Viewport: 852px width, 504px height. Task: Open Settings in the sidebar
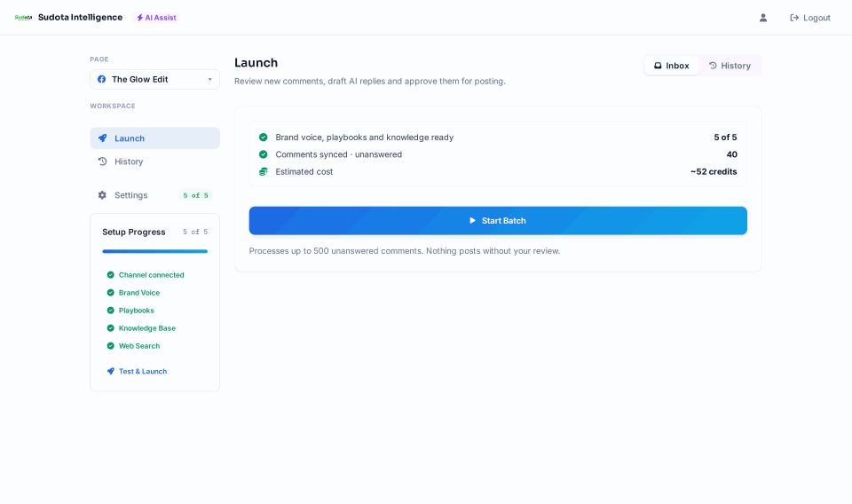(x=154, y=195)
